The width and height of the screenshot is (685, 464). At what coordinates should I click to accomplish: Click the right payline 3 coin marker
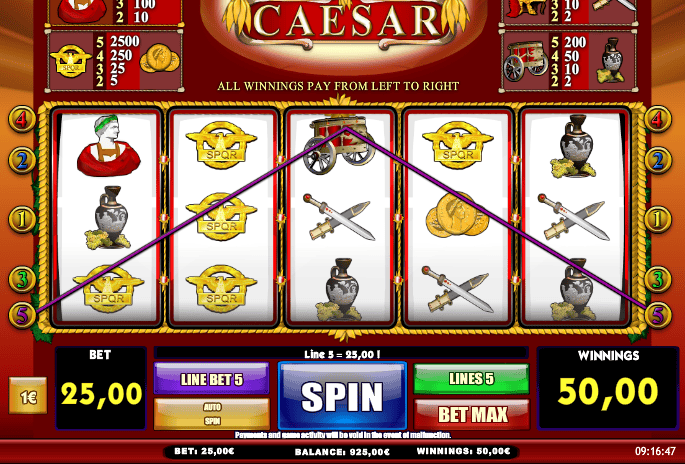[658, 279]
